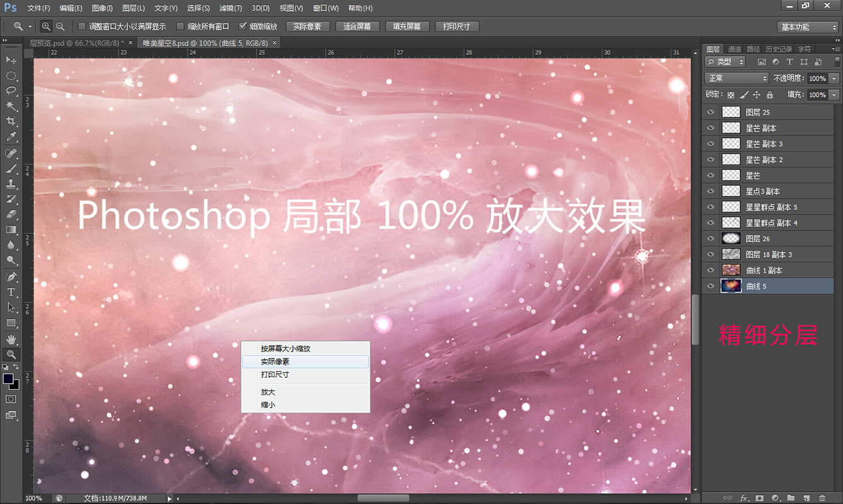Enable 调整窗口大小以满屏显示 checkbox
The height and width of the screenshot is (504, 843).
(82, 26)
